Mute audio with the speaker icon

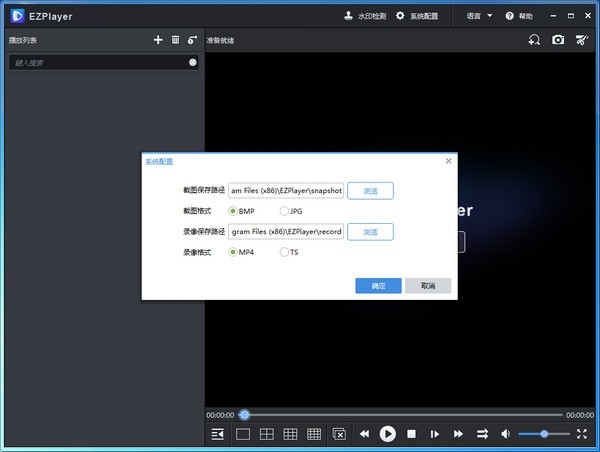[505, 434]
